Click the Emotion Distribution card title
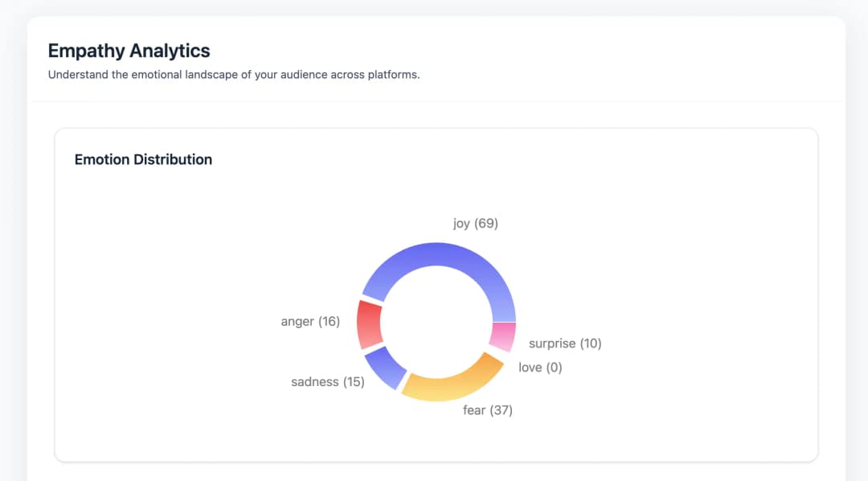The height and width of the screenshot is (481, 868). (x=143, y=159)
